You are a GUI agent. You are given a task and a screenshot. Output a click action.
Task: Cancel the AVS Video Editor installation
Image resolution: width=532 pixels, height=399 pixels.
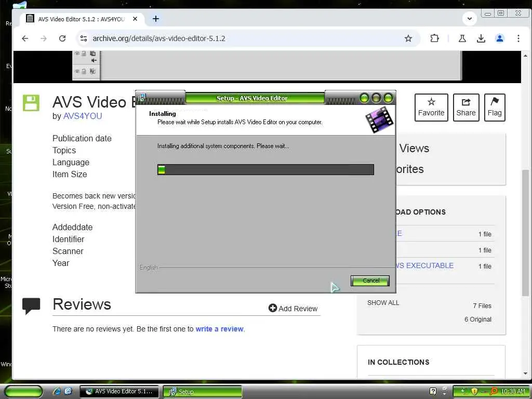pyautogui.click(x=370, y=281)
